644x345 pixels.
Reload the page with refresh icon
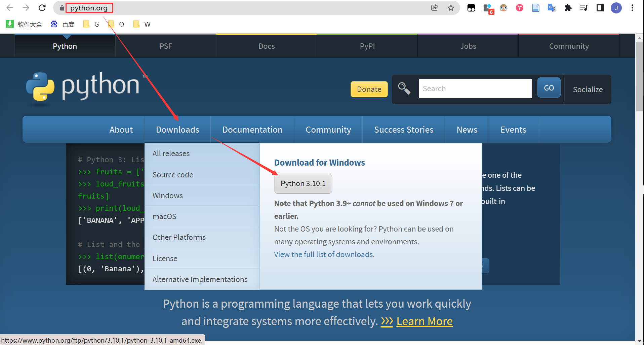42,8
